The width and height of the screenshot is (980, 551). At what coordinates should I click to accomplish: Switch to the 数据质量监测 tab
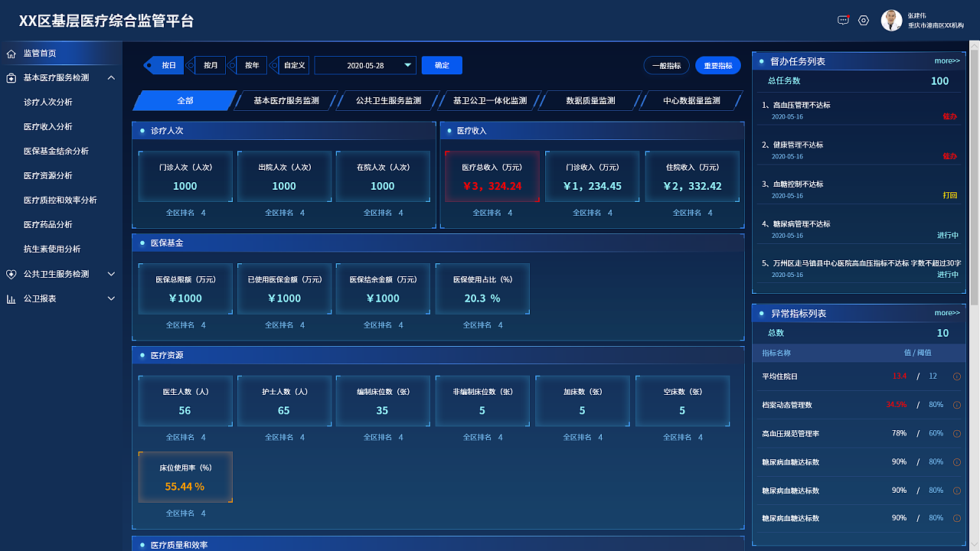tap(591, 100)
